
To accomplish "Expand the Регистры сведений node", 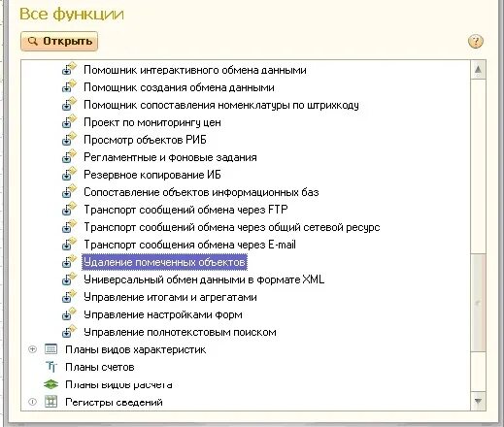I will tap(32, 402).
